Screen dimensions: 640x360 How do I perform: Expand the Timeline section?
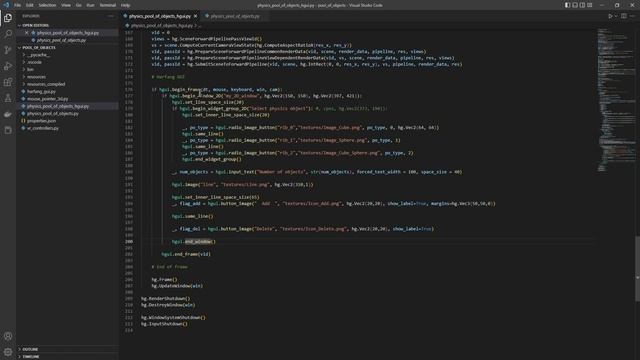(31, 357)
